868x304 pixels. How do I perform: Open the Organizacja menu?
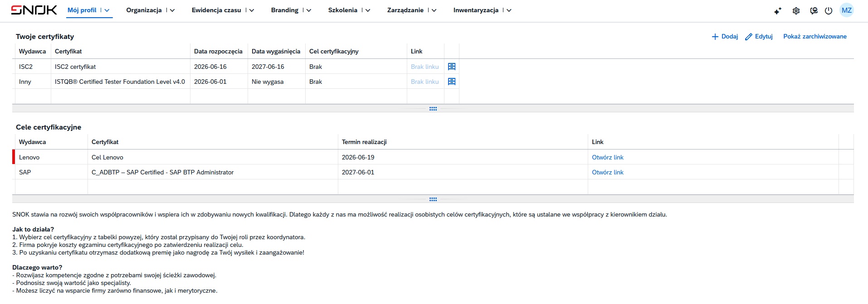click(144, 10)
